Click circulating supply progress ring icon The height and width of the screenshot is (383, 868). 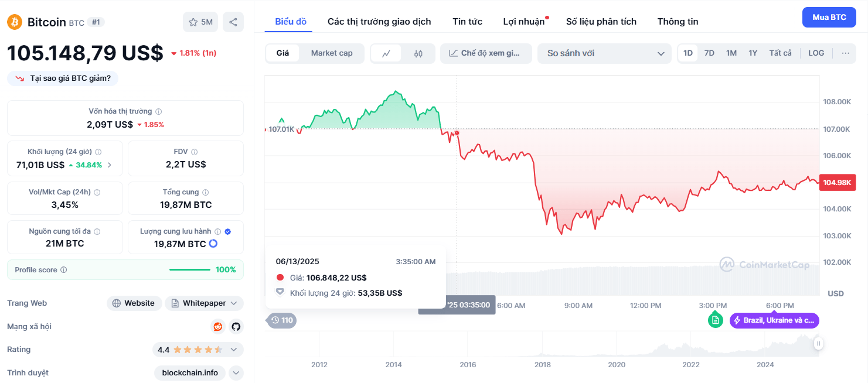213,244
